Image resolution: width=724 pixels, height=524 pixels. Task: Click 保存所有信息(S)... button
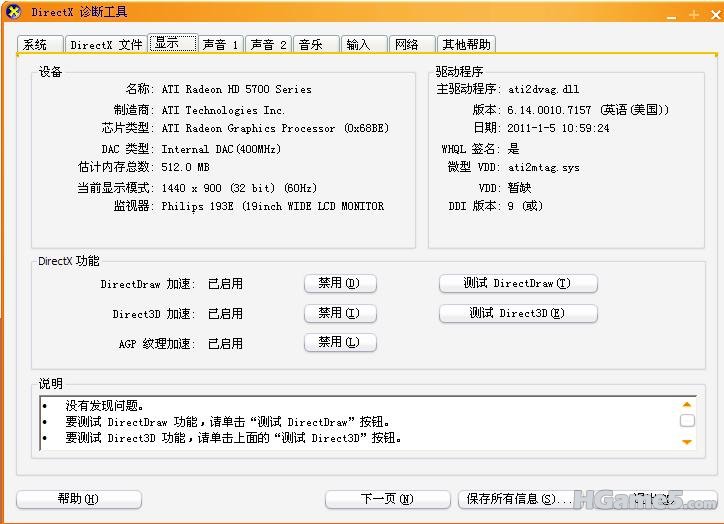[518, 499]
